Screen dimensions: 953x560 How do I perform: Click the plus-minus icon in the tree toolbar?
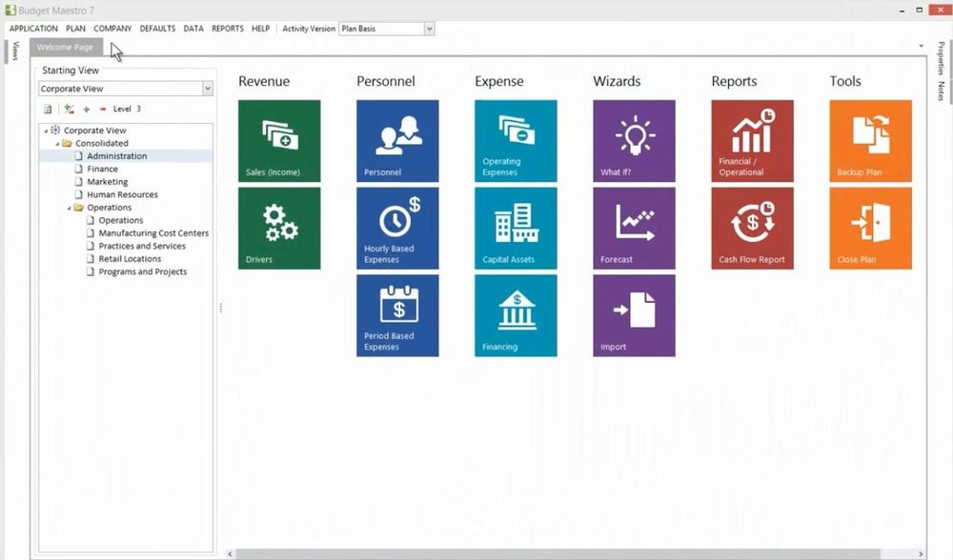click(69, 110)
